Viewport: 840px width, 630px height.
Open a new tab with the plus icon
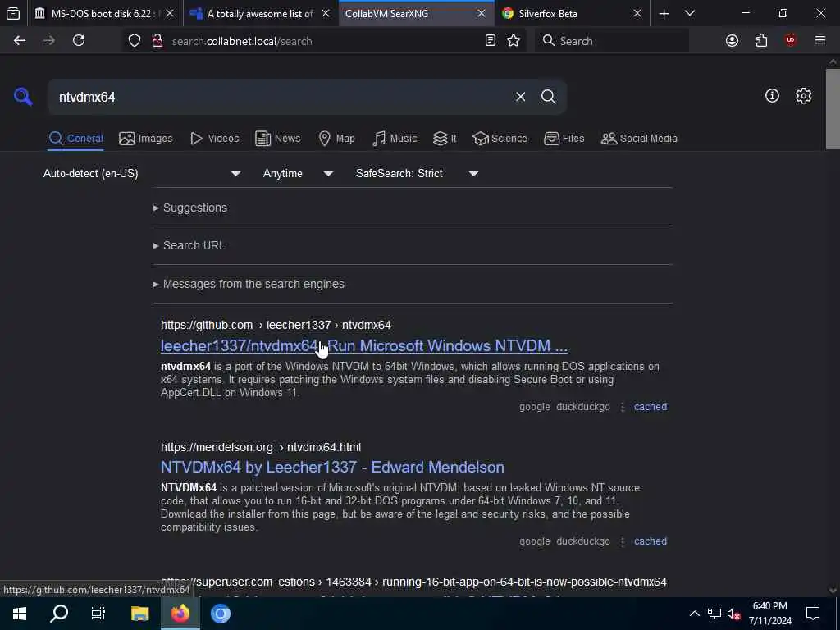point(664,14)
